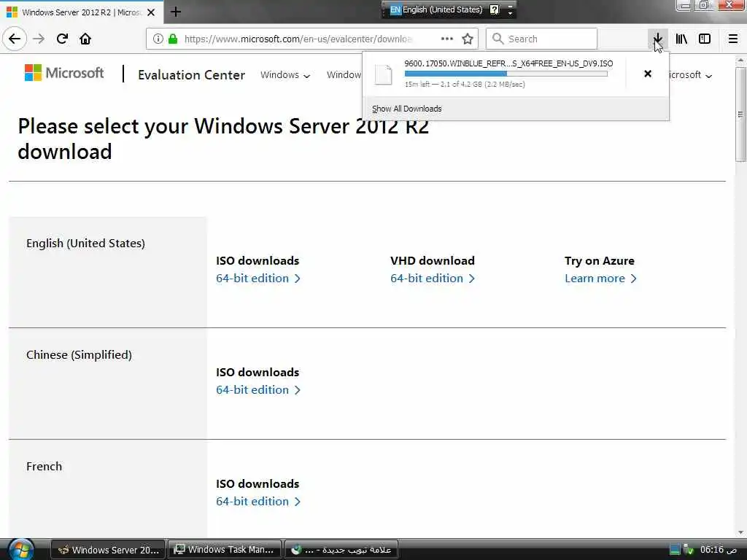Click the downloads arrow toolbar icon
The height and width of the screenshot is (560, 747).
coord(657,39)
